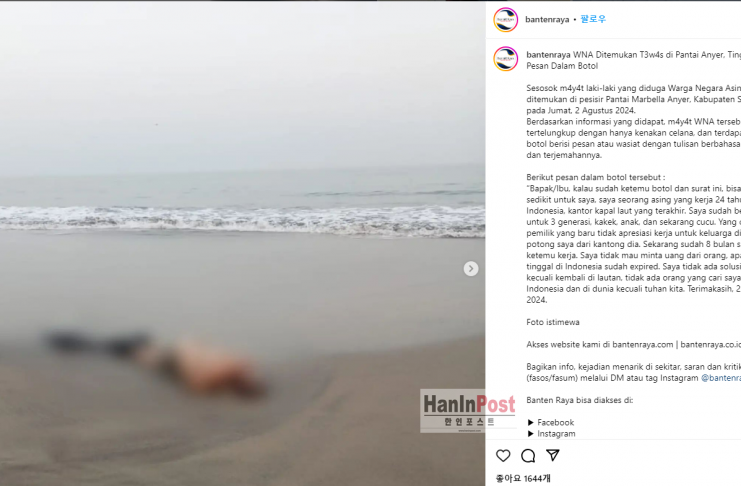Open bantenraya profile picture in header

click(506, 20)
